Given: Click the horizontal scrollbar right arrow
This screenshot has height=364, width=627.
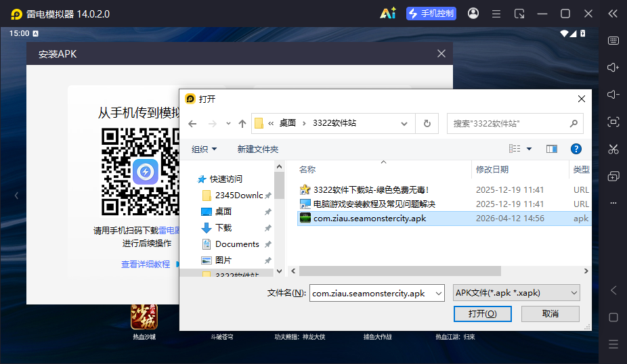Looking at the screenshot, I should 586,271.
